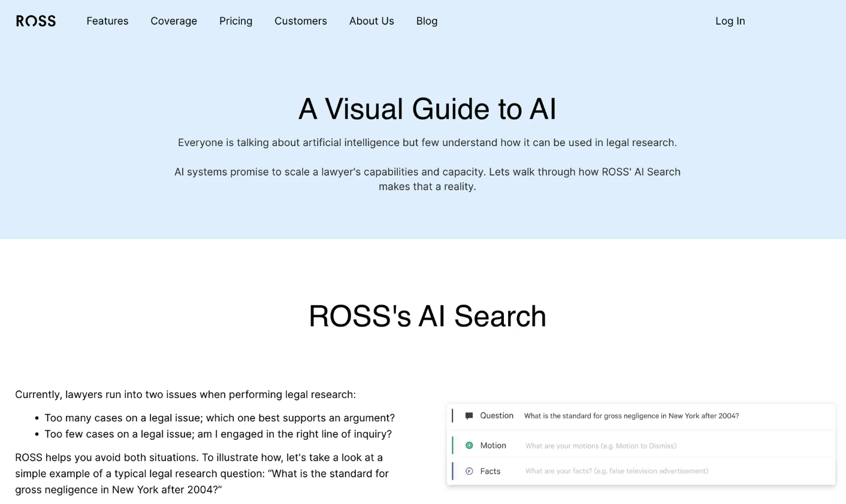The width and height of the screenshot is (846, 504).
Task: Click the 'Motion' label in search panel
Action: pos(493,445)
